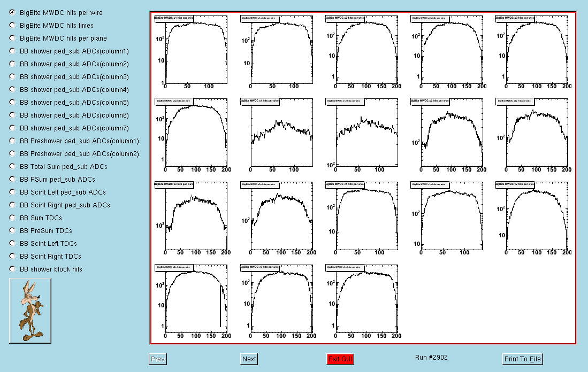Click the Print To File button
Image resolution: width=588 pixels, height=372 pixels.
coord(522,359)
